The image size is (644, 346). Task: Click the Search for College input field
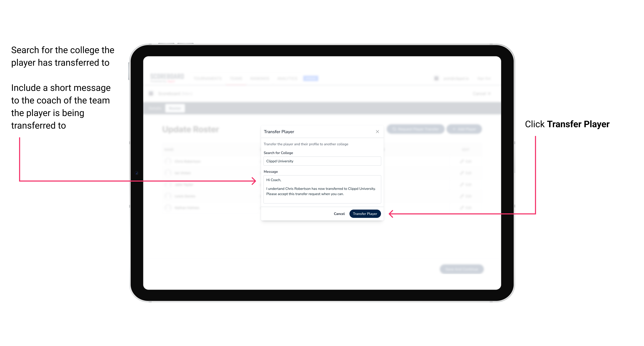pyautogui.click(x=321, y=161)
